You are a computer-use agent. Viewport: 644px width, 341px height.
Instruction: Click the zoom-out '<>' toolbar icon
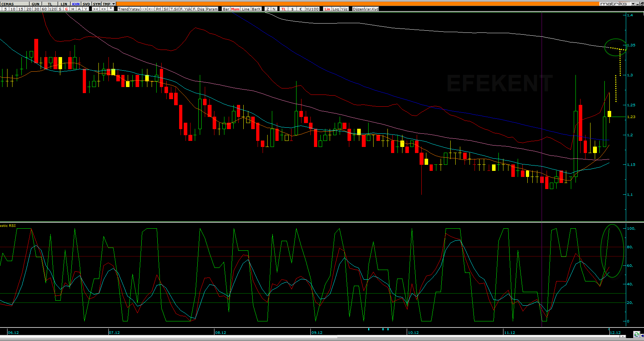click(103, 9)
